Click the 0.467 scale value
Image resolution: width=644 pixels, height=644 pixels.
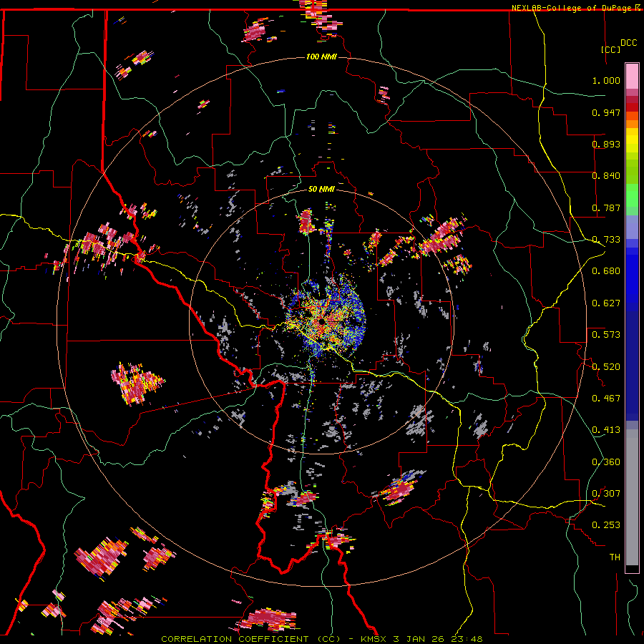606,398
